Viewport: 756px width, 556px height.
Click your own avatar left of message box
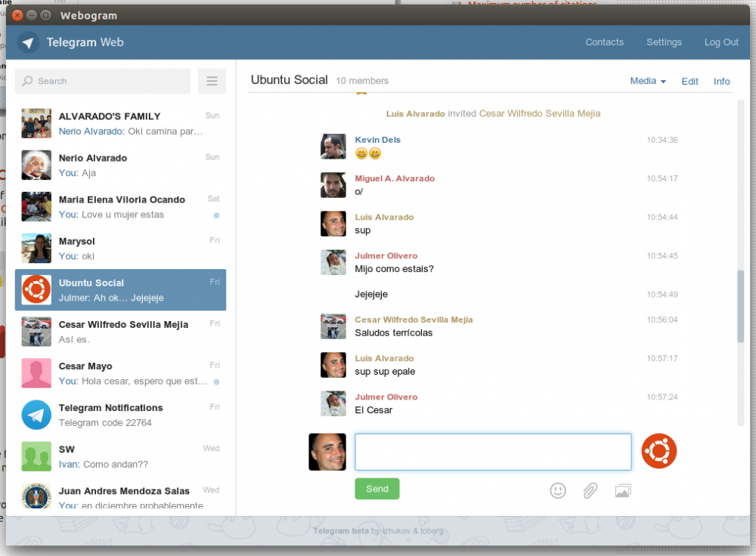[327, 452]
